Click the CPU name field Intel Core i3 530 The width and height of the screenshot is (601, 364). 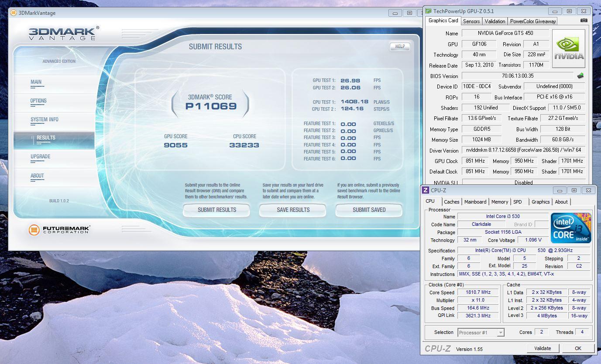click(503, 216)
